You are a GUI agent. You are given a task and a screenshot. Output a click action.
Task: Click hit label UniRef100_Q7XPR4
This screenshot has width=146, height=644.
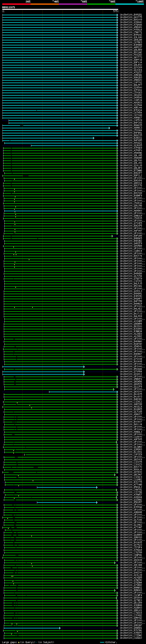click(131, 372)
